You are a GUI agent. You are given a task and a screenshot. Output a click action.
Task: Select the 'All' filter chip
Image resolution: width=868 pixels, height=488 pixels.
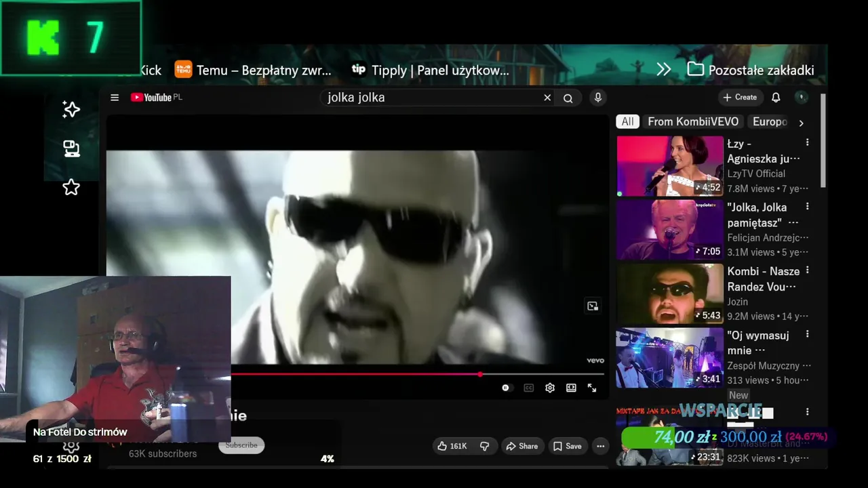pos(628,122)
